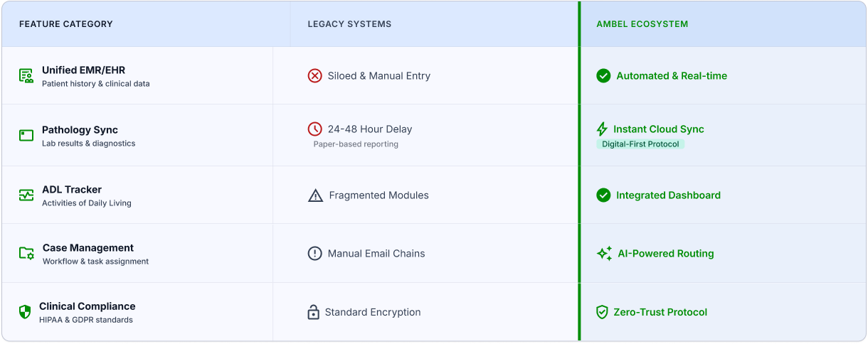The width and height of the screenshot is (868, 344).
Task: Click the Ambel Ecosystem column header
Action: pyautogui.click(x=642, y=24)
